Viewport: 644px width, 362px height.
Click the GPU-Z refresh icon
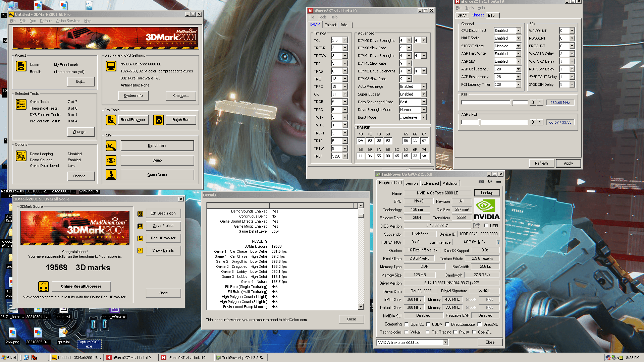[490, 181]
